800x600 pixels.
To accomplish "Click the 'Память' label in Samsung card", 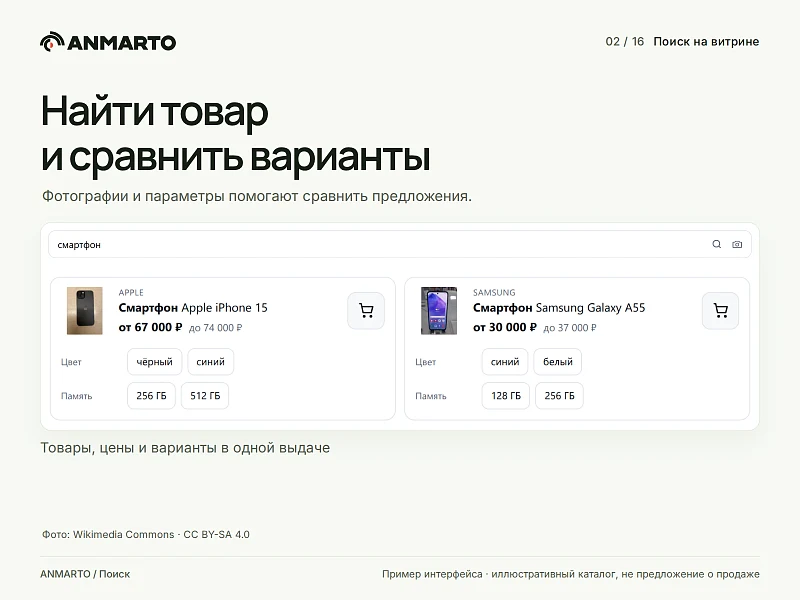I will pos(431,396).
